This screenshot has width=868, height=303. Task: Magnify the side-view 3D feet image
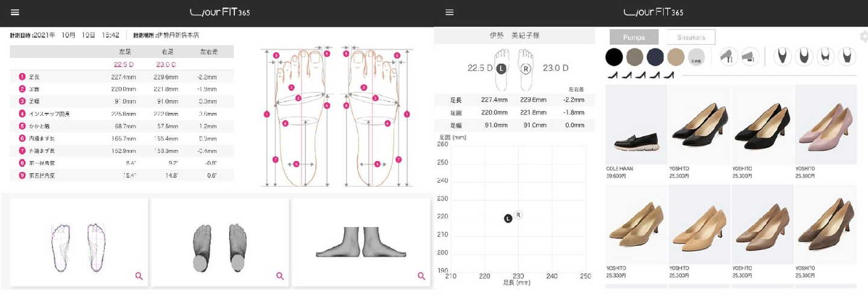pyautogui.click(x=421, y=276)
